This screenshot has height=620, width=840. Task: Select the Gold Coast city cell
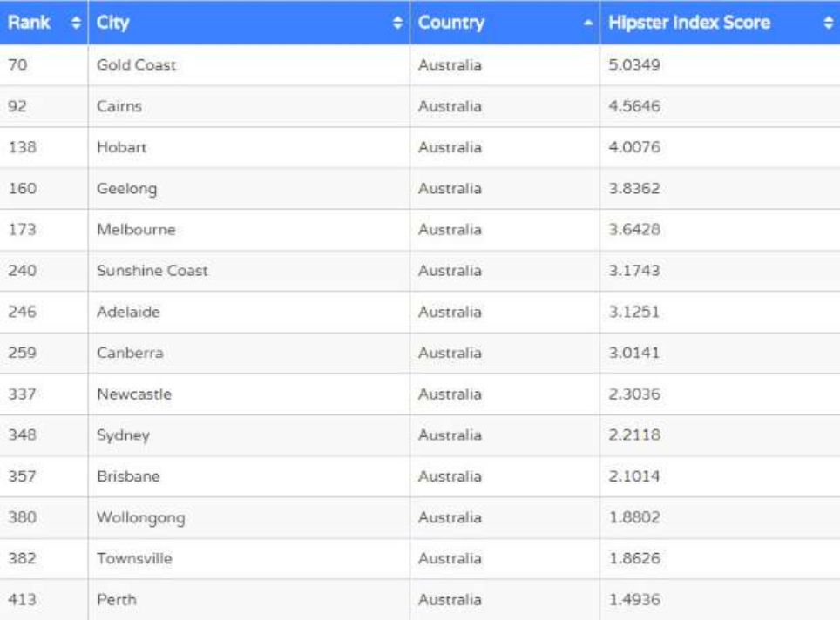tap(136, 65)
